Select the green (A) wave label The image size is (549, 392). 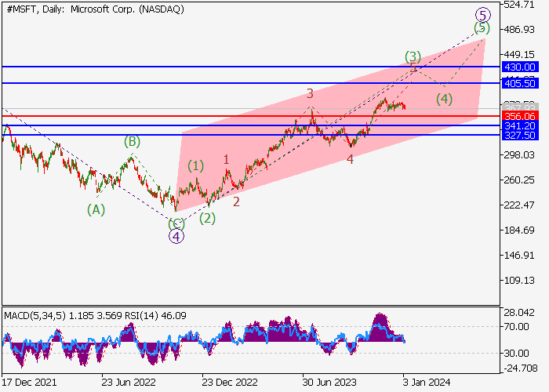click(x=96, y=210)
